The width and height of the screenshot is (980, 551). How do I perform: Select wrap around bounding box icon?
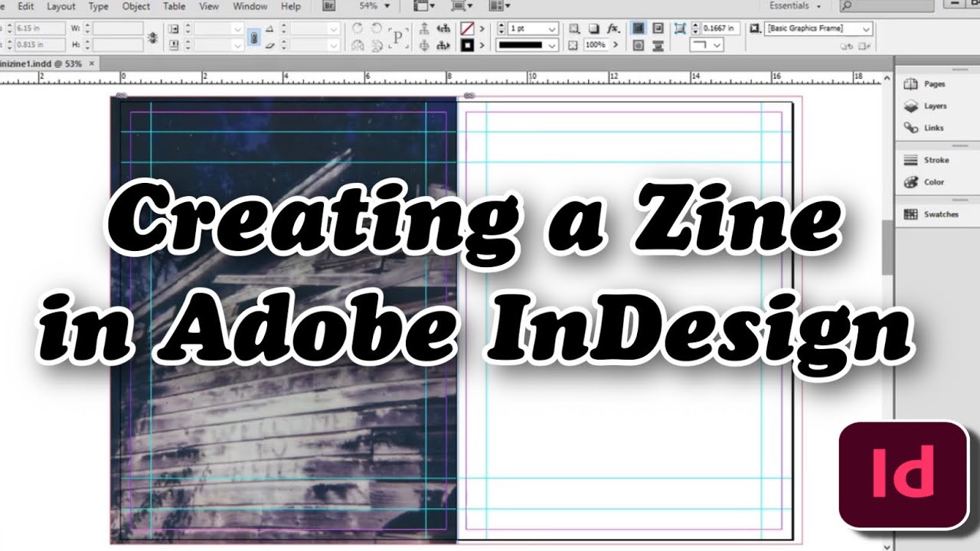pyautogui.click(x=658, y=28)
